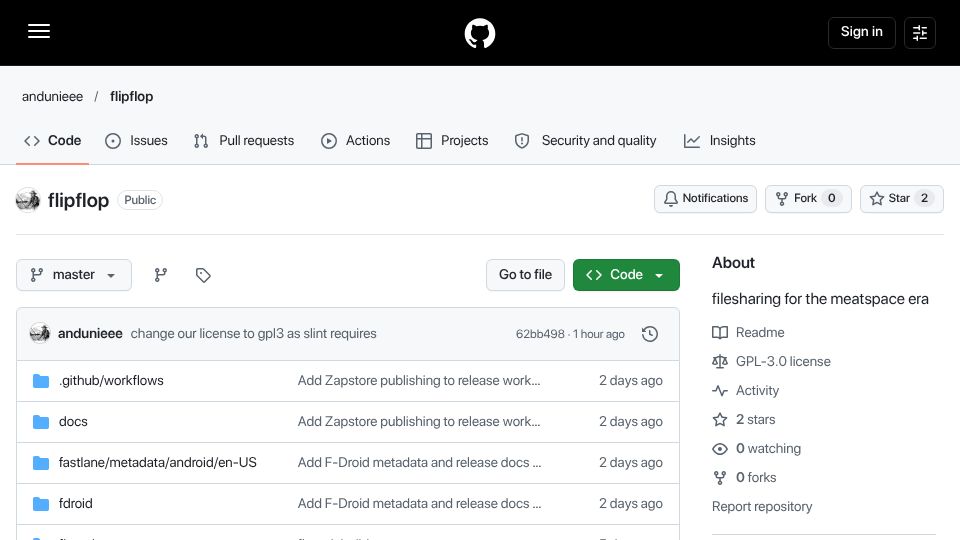Image resolution: width=960 pixels, height=540 pixels.
Task: Open the Security and quality tab
Action: click(x=586, y=141)
